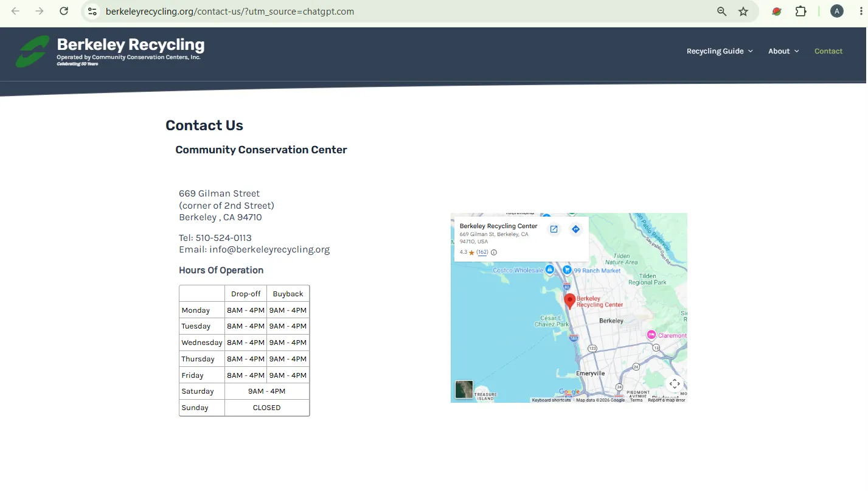Expand the Recycling Guide menu
The image size is (868, 491).
click(720, 51)
